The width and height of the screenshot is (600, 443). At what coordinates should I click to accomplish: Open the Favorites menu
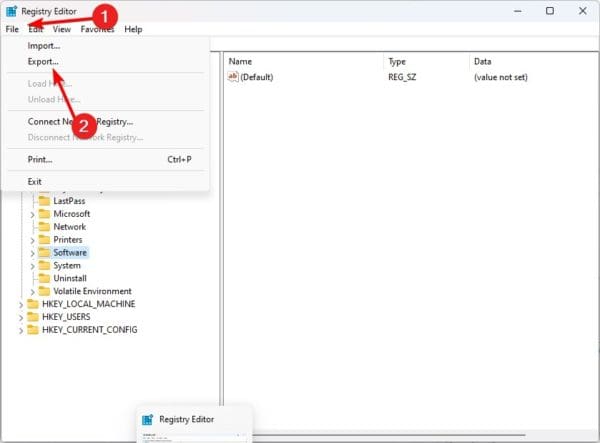coord(97,29)
